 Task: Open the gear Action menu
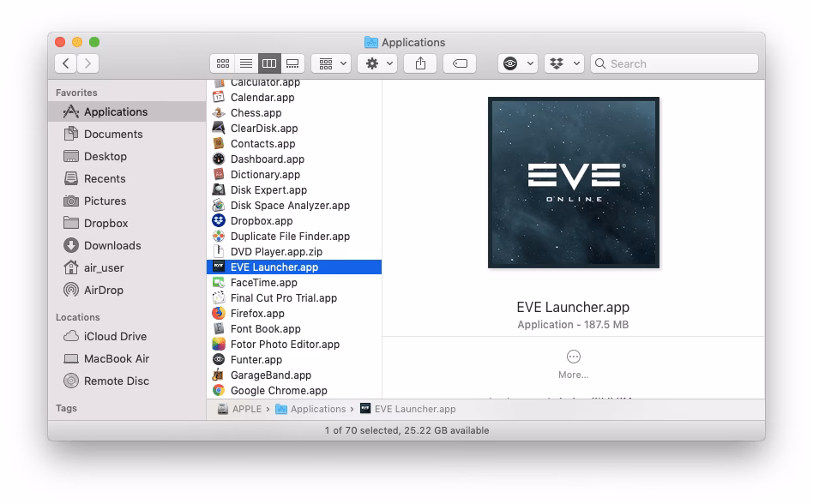click(x=377, y=63)
